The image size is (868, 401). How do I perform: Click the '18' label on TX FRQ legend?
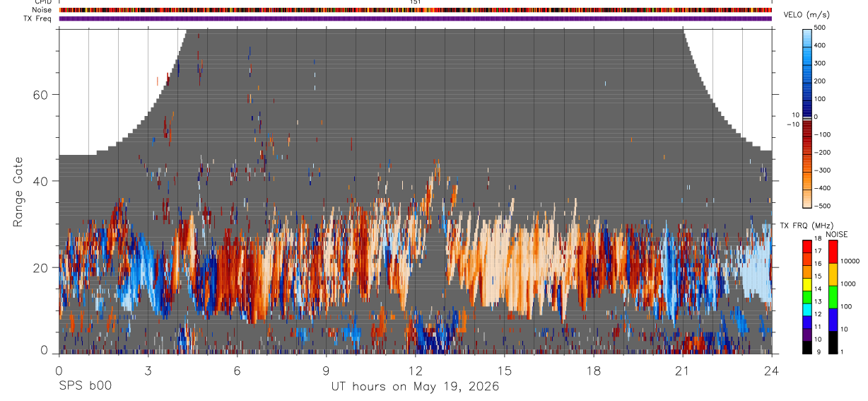(818, 239)
